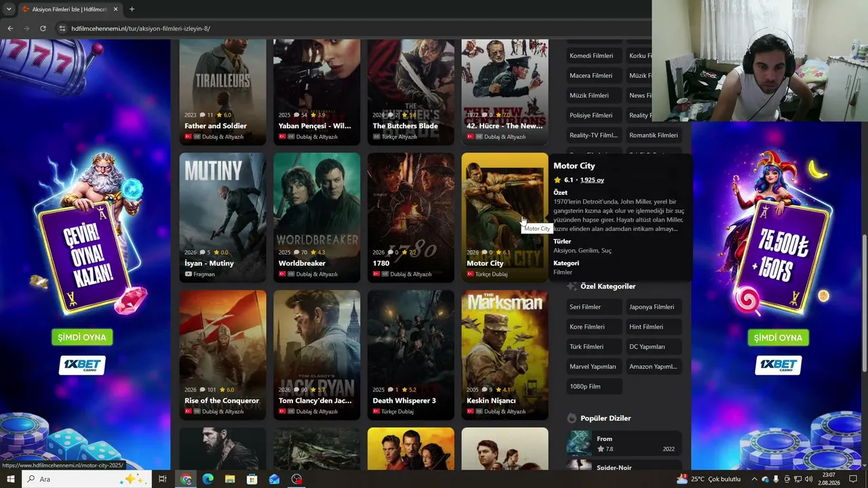
Task: Click the OneDrive cloud tray icon
Action: click(766, 479)
